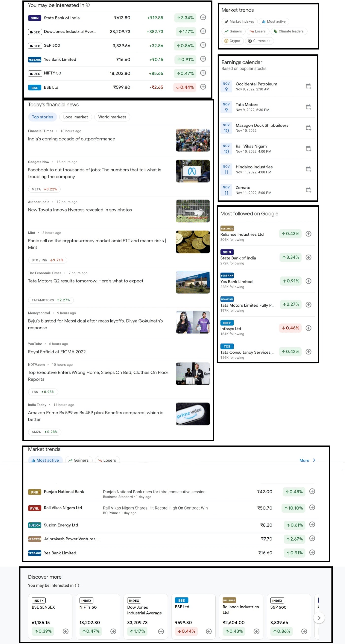Select Gainers tab in bottom trends

79,460
